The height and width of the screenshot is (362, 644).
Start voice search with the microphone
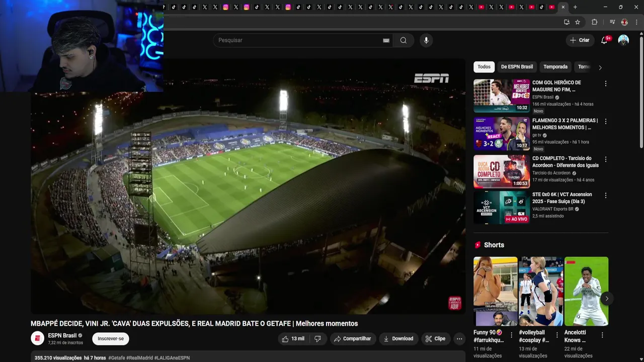pyautogui.click(x=426, y=40)
